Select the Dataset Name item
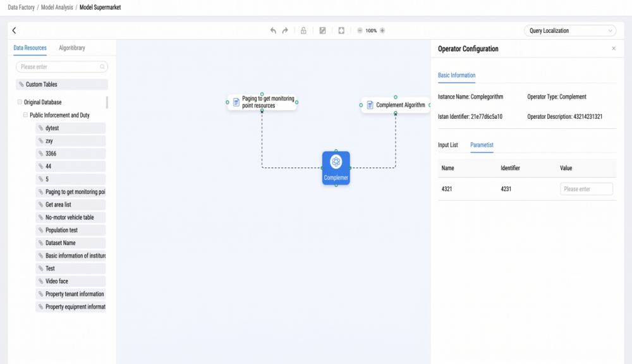This screenshot has height=364, width=632. coord(71,243)
